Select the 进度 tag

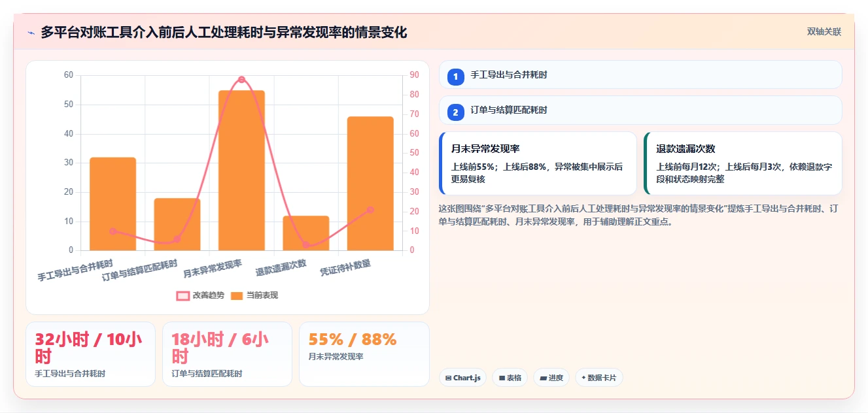tap(551, 378)
